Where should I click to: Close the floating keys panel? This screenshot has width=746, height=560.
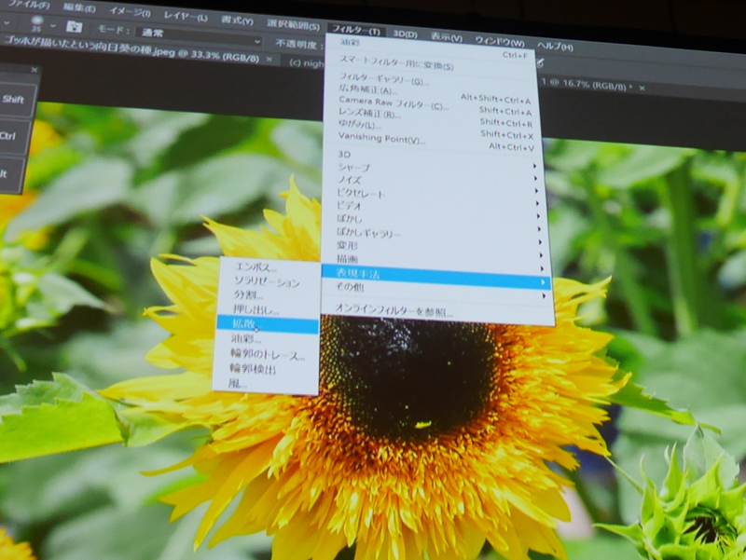(x=34, y=70)
